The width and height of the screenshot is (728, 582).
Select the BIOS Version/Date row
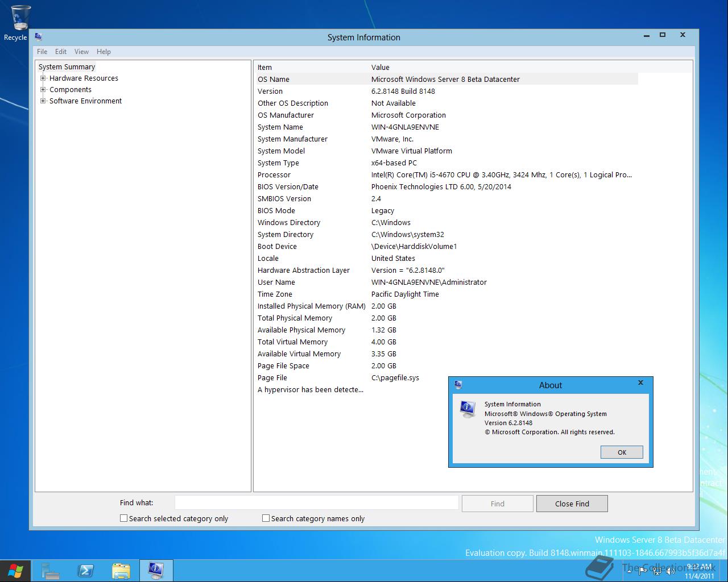pyautogui.click(x=446, y=186)
